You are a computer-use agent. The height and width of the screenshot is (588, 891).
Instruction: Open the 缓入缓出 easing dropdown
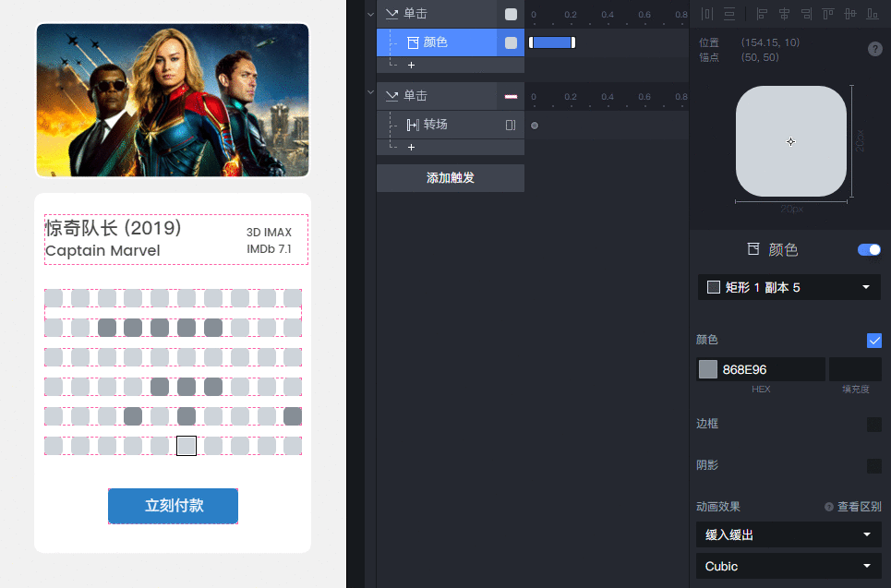point(789,534)
